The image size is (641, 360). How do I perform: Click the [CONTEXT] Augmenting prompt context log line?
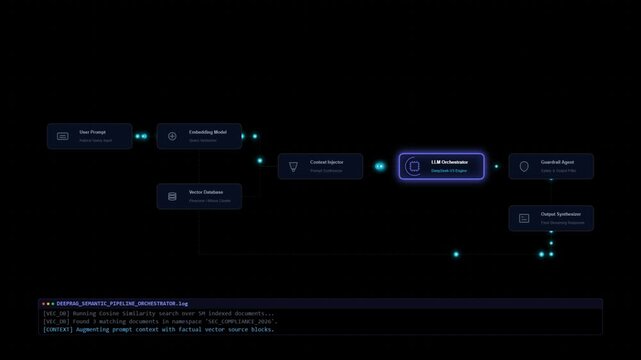tap(159, 329)
